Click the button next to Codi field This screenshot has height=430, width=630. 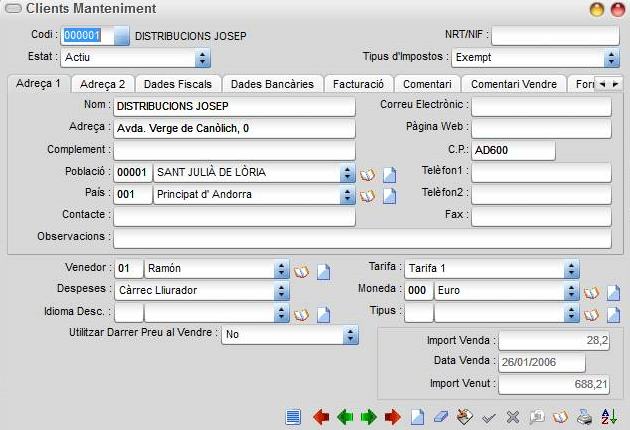[121, 36]
